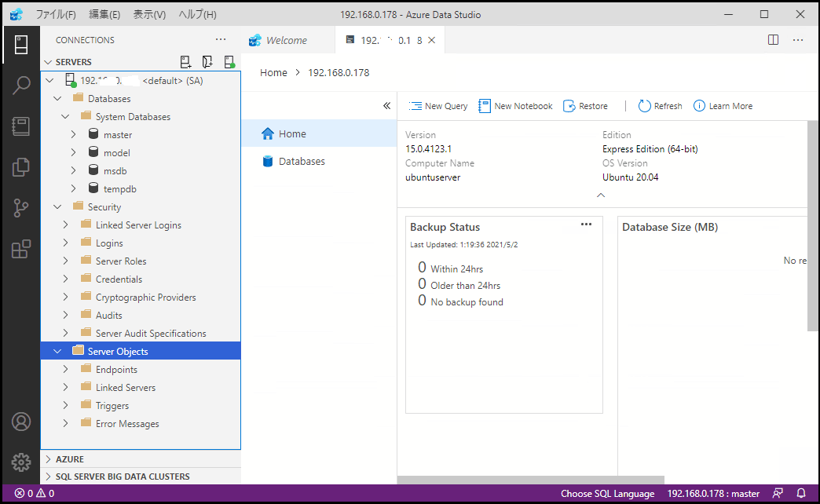Click Home breadcrumb link
This screenshot has height=504, width=820.
click(x=273, y=73)
